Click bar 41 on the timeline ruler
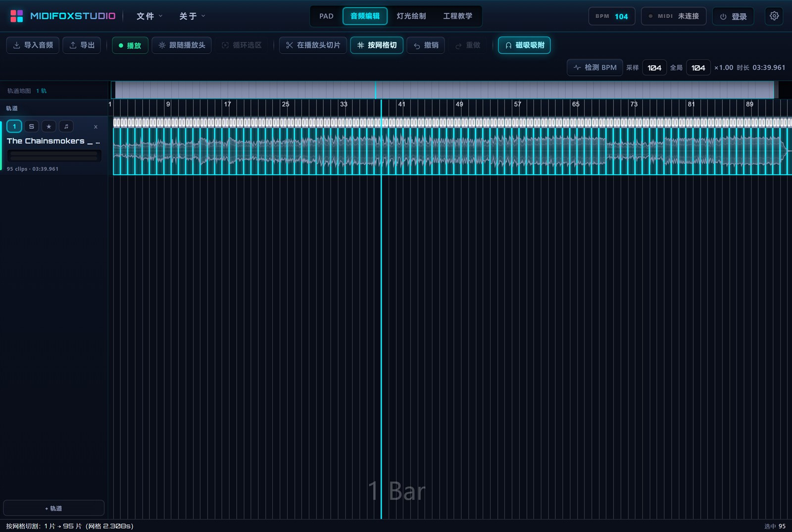The height and width of the screenshot is (532, 792). point(401,104)
